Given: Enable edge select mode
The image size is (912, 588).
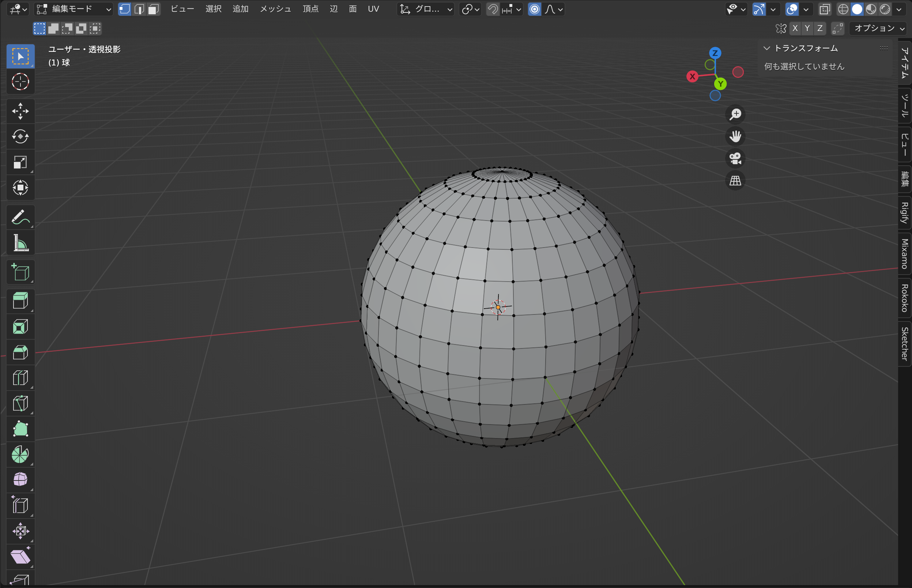Looking at the screenshot, I should [x=139, y=9].
